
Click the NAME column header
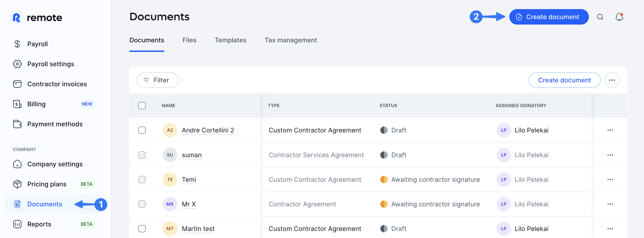168,106
